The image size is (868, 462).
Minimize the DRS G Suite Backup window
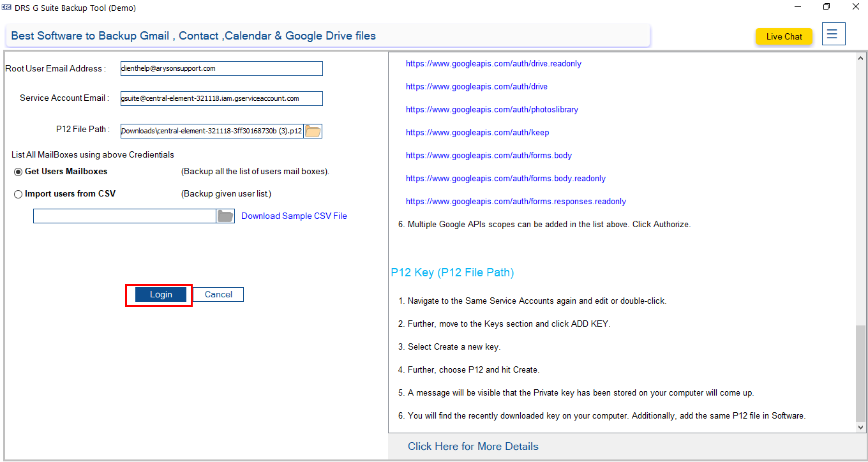(798, 7)
